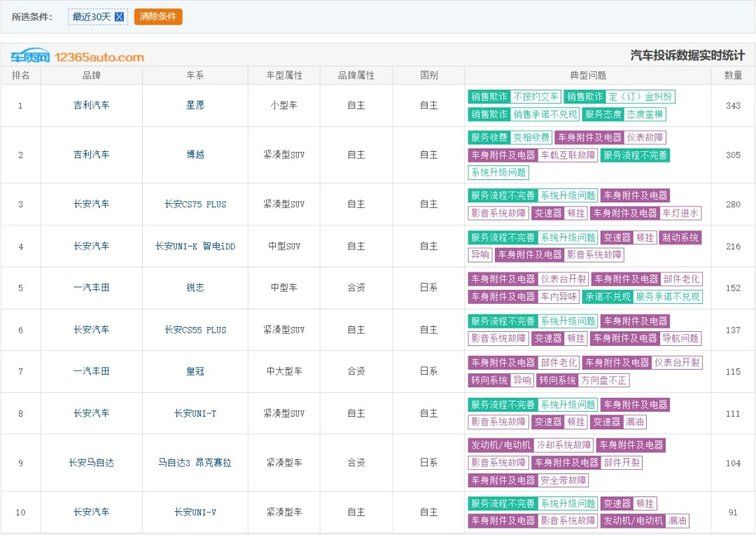
Task: Open the 博越 car series link
Action: coord(195,155)
